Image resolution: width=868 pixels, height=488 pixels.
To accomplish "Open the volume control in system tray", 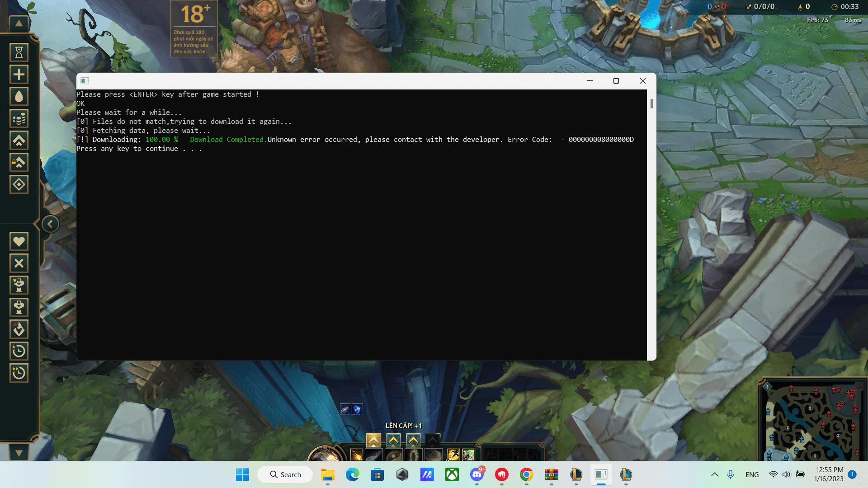I will (x=787, y=474).
